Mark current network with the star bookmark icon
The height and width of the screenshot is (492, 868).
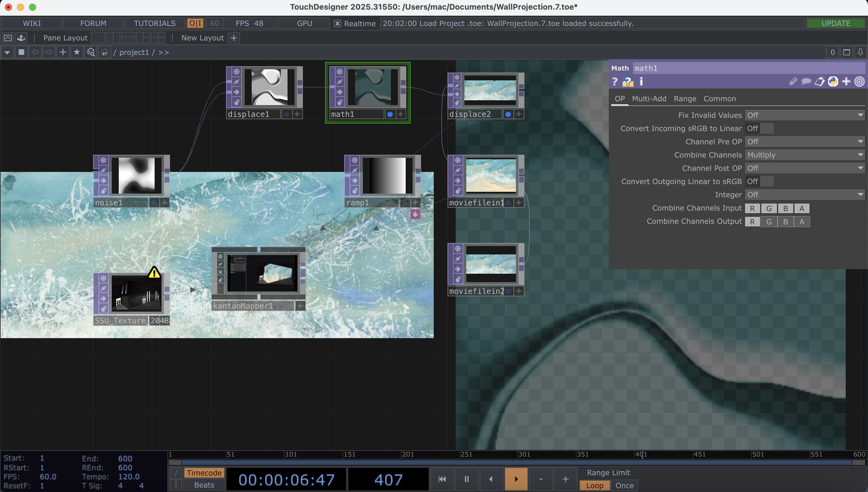77,52
